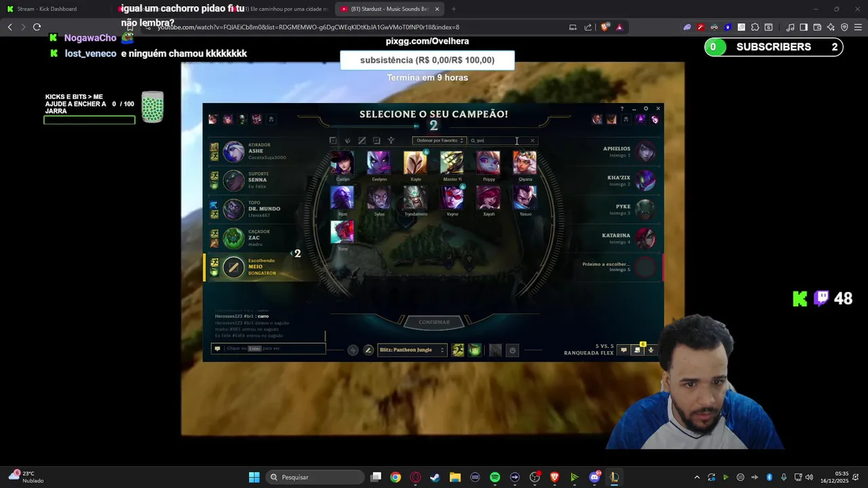Select Zac teammate portrait

tap(233, 238)
